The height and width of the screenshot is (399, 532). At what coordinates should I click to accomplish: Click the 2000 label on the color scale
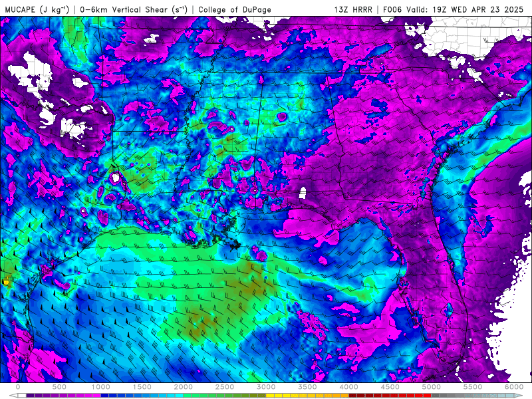coord(184,387)
